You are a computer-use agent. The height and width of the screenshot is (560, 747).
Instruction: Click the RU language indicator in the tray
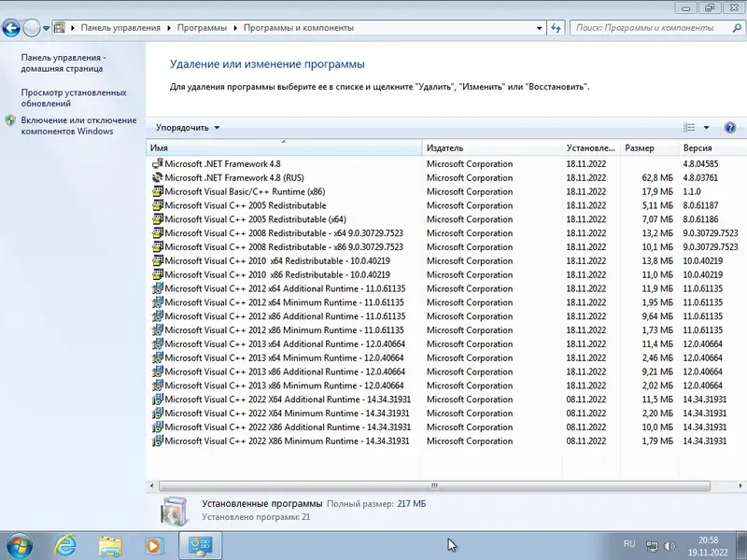(x=629, y=544)
